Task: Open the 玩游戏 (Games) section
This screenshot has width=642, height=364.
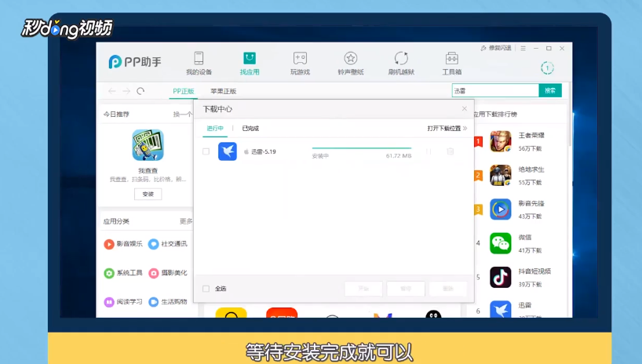Action: tap(300, 64)
